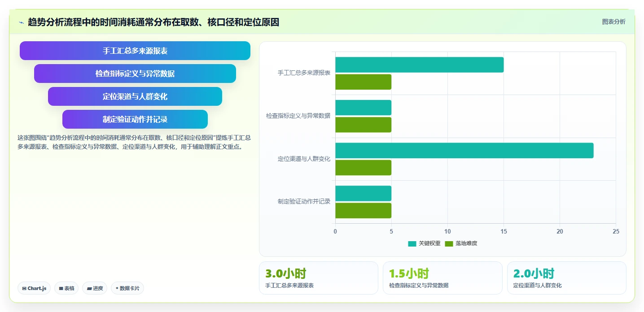Select the 制定验证动作并记录 funnel stage

coord(135,119)
